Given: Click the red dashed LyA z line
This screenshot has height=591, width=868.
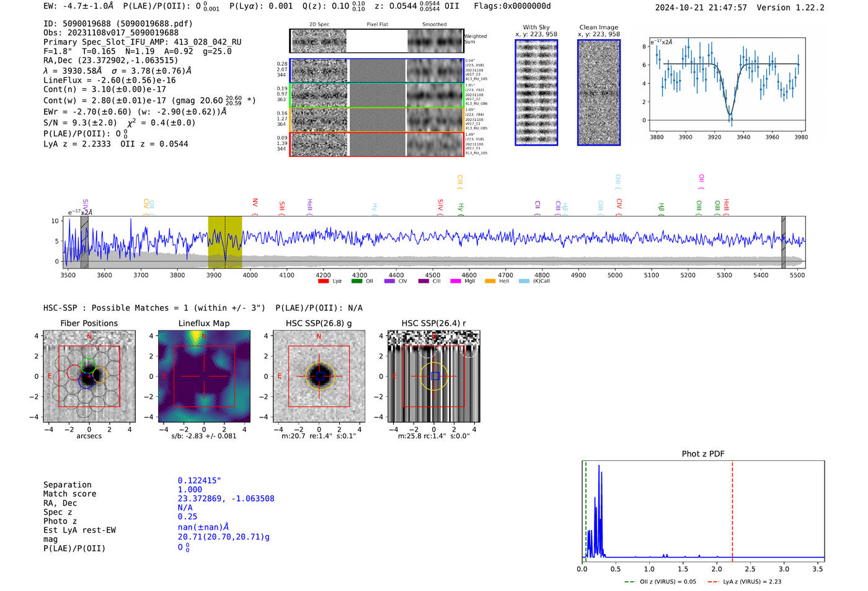Looking at the screenshot, I should (732, 512).
